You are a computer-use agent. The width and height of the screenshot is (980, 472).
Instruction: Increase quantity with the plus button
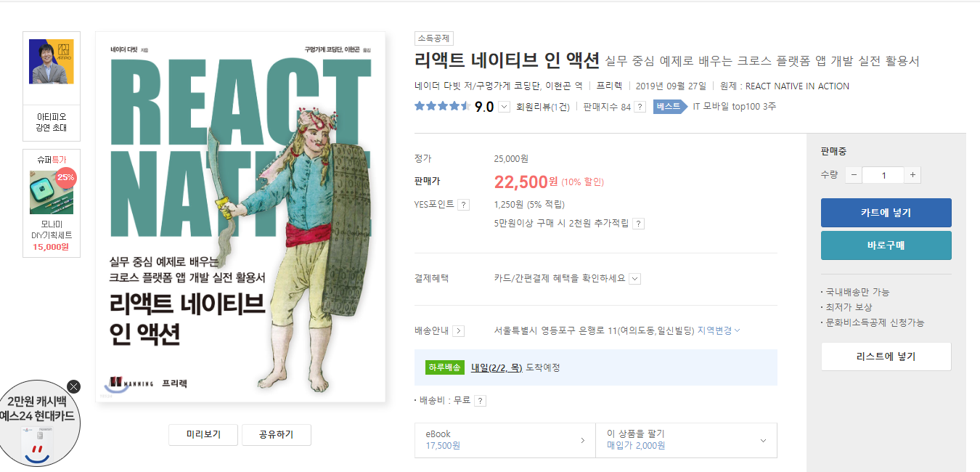click(x=912, y=175)
